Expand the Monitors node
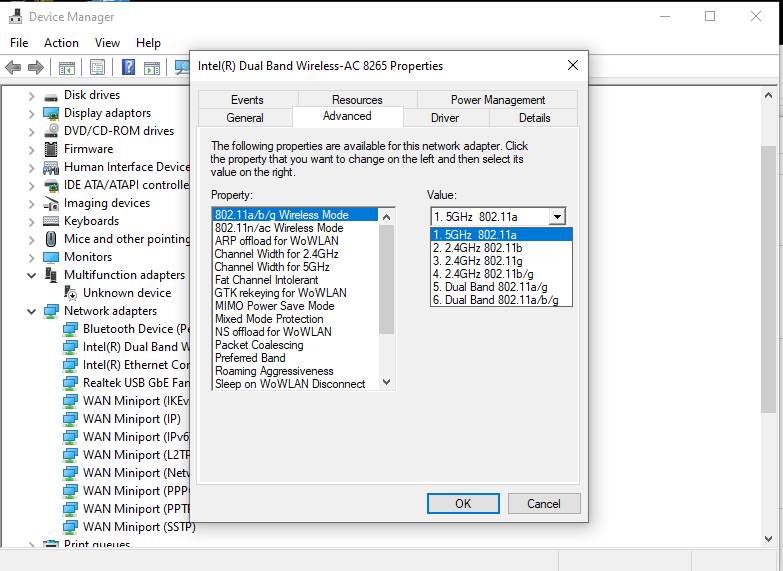The height and width of the screenshot is (571, 783). [x=31, y=258]
